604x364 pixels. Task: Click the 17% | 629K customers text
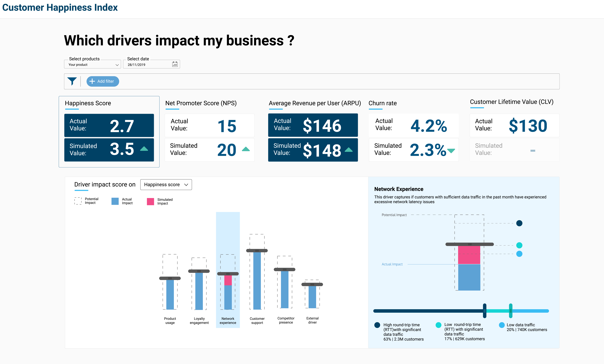[x=465, y=339]
